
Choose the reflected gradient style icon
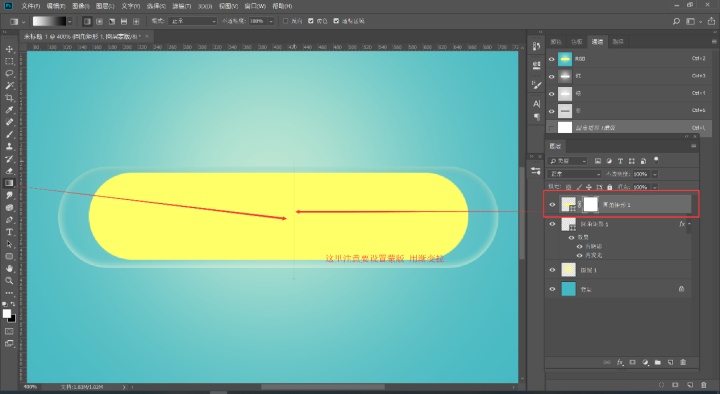[x=124, y=21]
